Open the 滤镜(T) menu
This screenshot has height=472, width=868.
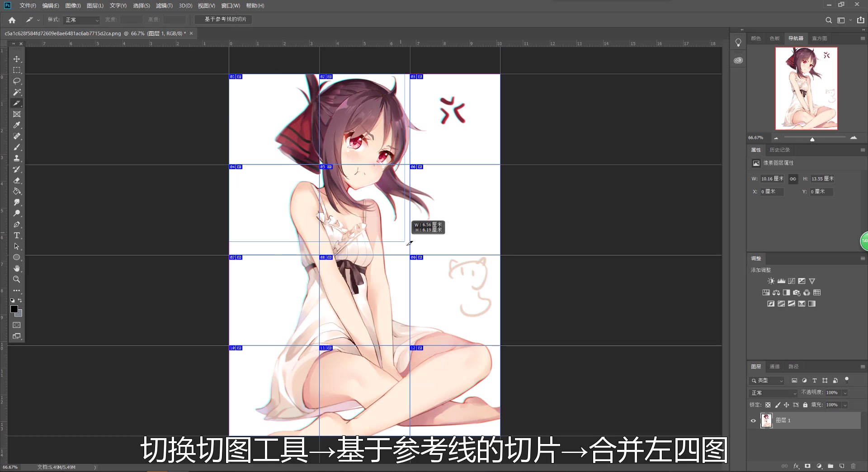[x=164, y=5]
